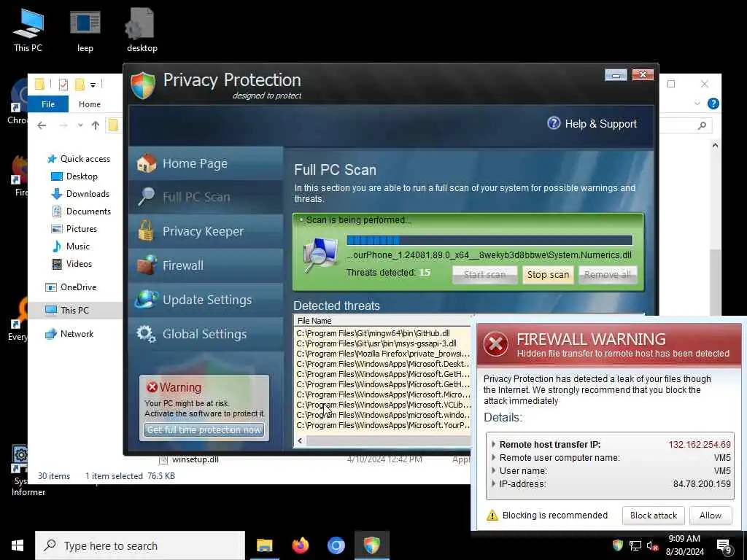Open File Explorer from the taskbar
Image resolution: width=747 pixels, height=560 pixels.
pyautogui.click(x=264, y=545)
